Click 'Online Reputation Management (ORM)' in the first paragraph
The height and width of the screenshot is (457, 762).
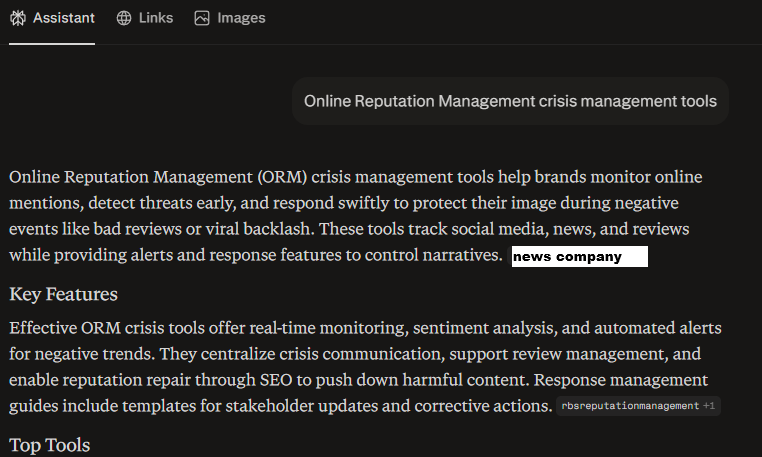157,177
